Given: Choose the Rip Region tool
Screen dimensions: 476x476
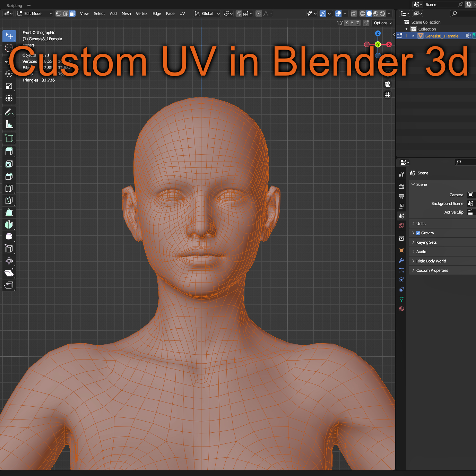Looking at the screenshot, I should [x=9, y=285].
